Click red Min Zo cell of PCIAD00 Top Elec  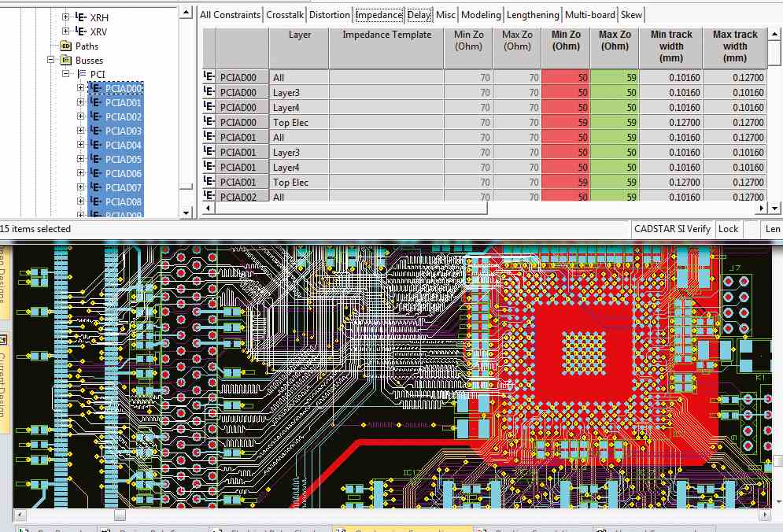tap(566, 123)
